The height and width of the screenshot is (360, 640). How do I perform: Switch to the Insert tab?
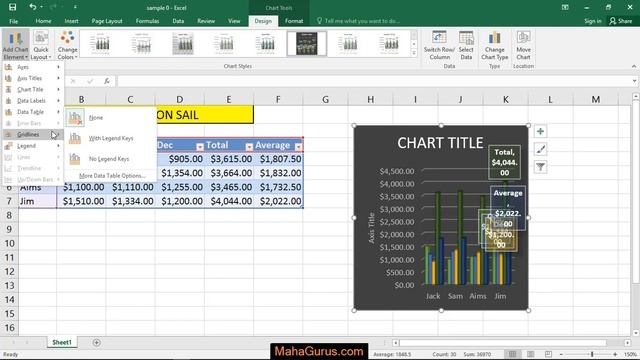tap(71, 21)
